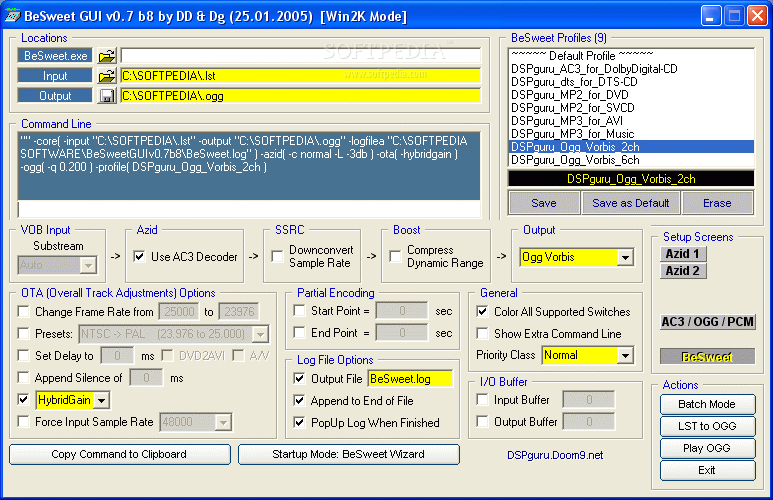Viewport: 773px width, 500px height.
Task: Select DSPguru_MP3_for_Music profile
Action: click(x=631, y=134)
